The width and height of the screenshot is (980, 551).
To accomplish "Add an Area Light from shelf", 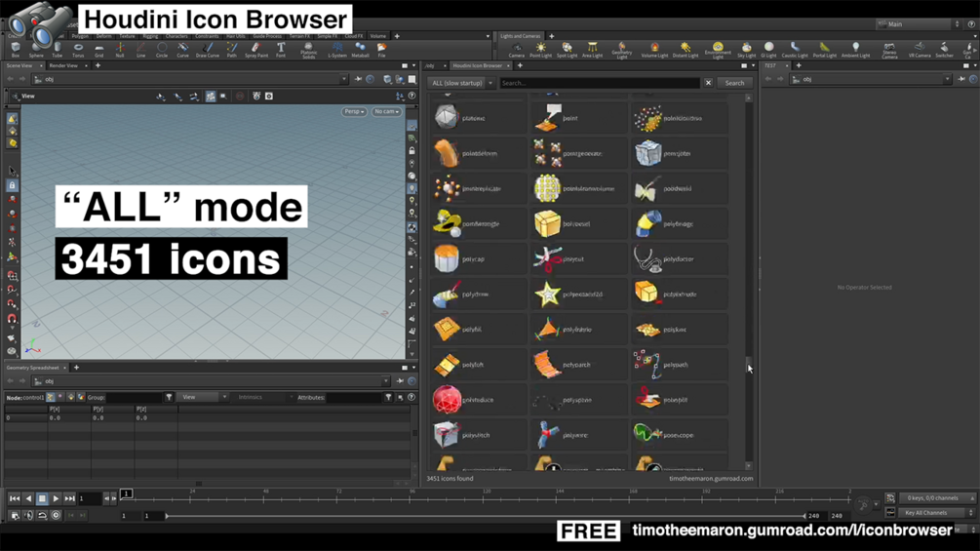I will point(592,50).
